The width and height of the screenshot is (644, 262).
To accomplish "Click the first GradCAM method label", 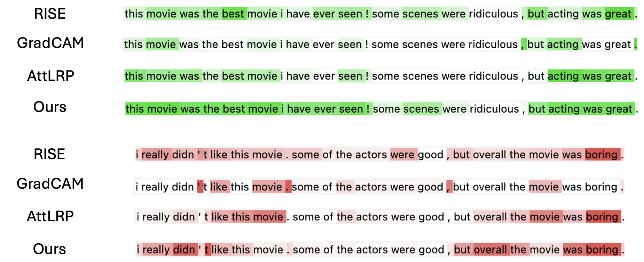I will pyautogui.click(x=50, y=43).
